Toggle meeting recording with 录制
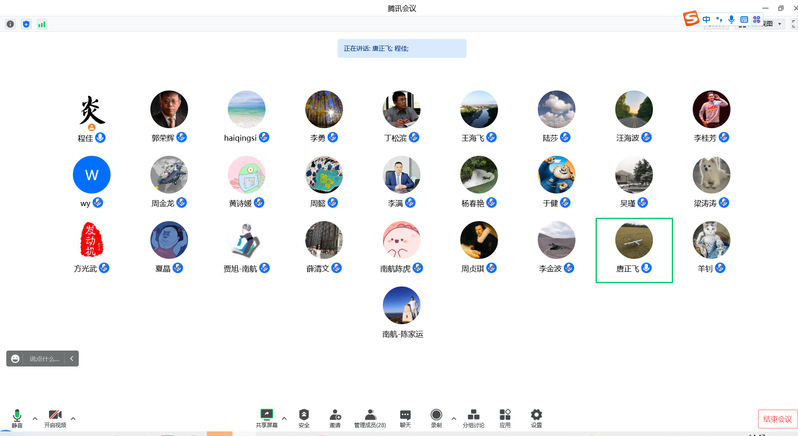The height and width of the screenshot is (436, 798). click(x=436, y=415)
